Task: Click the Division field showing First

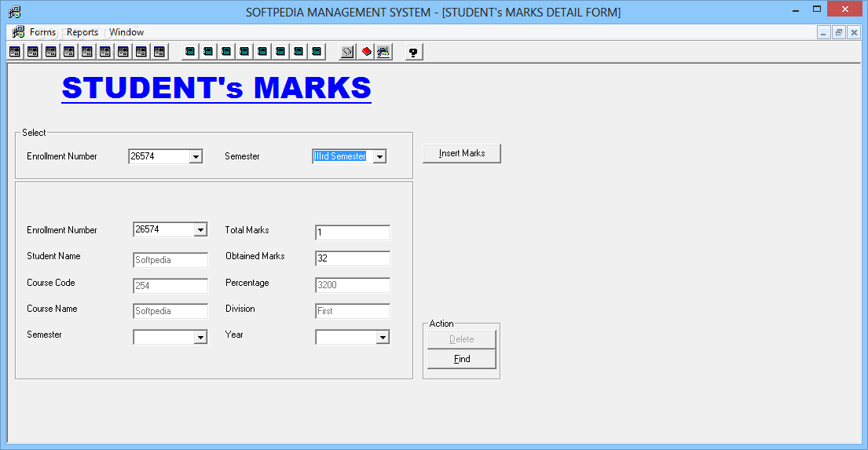Action: tap(353, 311)
